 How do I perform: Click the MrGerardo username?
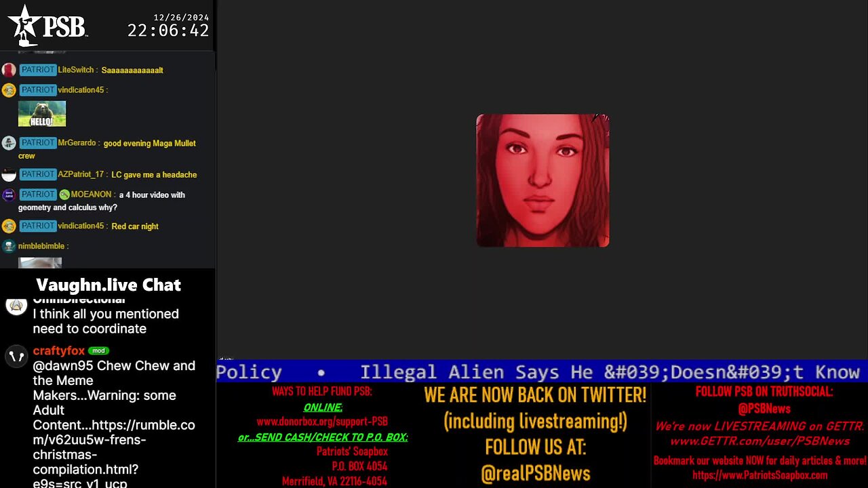coord(77,143)
